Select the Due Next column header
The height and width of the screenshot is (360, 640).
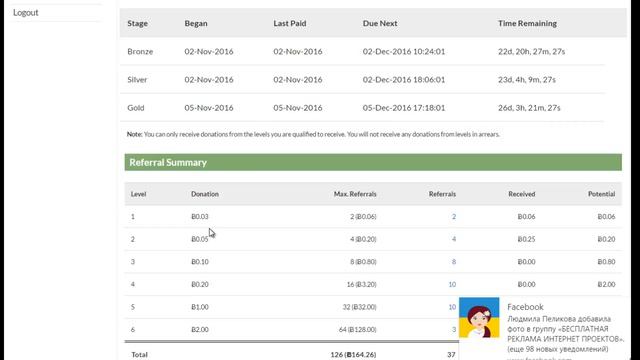[380, 23]
